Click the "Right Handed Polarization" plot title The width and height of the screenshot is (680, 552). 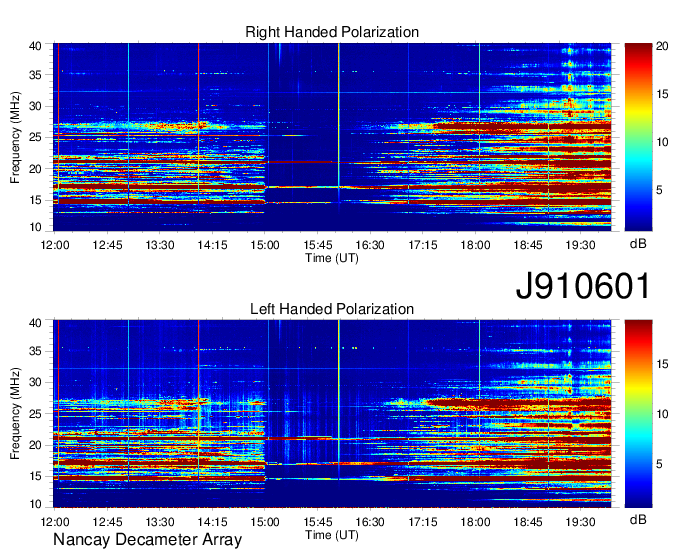click(332, 32)
